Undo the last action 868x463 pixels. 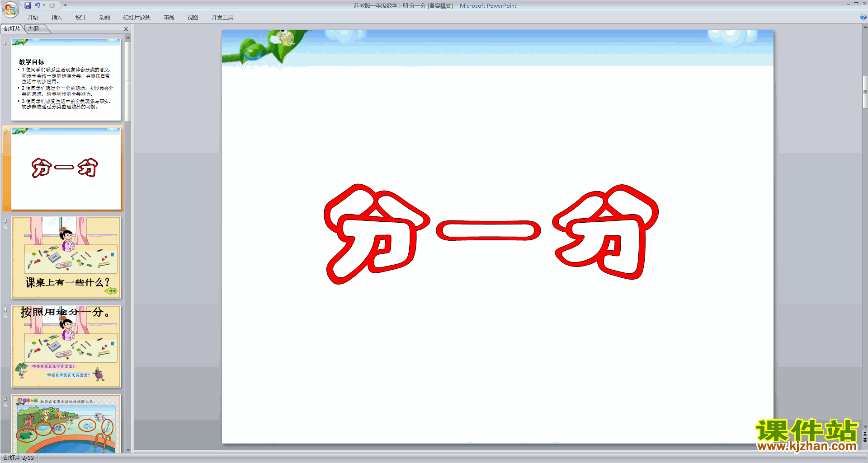(38, 5)
